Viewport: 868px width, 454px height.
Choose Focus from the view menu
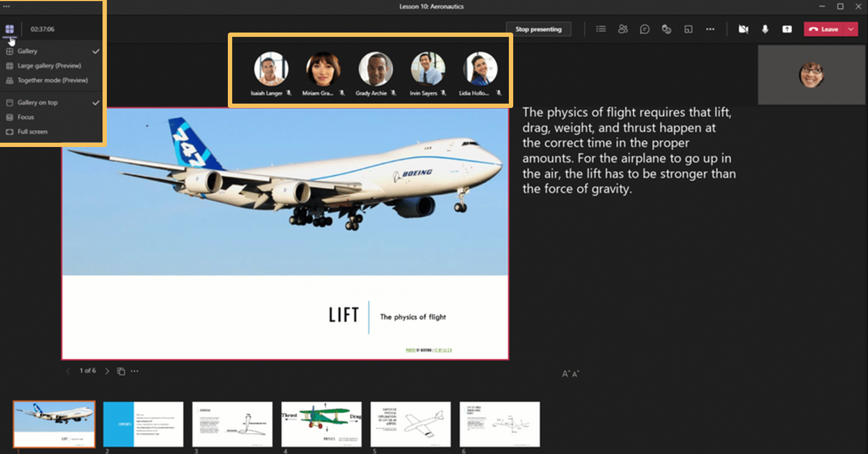[25, 117]
